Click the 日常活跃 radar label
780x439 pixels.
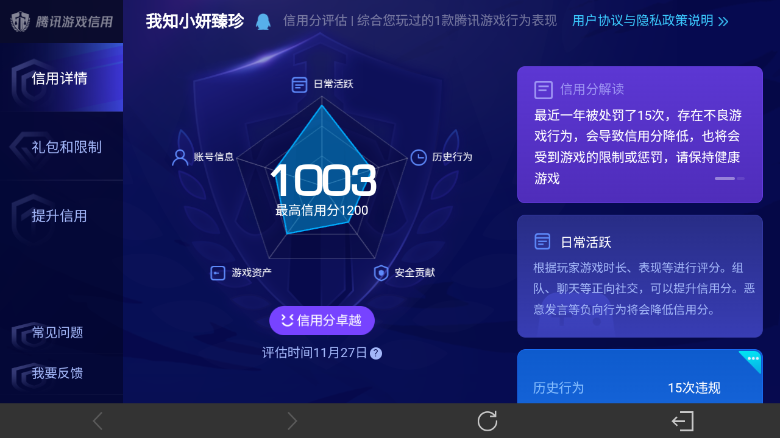[333, 84]
